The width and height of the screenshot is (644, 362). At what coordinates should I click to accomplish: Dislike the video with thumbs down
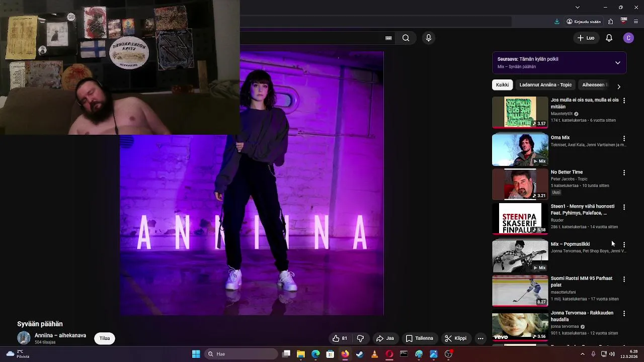pyautogui.click(x=360, y=338)
